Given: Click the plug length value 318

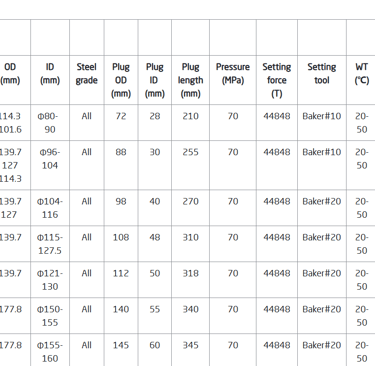Looking at the screenshot, I should (x=190, y=274).
